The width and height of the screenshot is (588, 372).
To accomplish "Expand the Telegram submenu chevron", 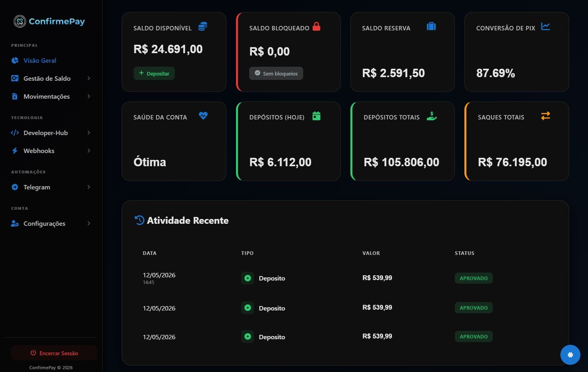I will click(x=89, y=187).
